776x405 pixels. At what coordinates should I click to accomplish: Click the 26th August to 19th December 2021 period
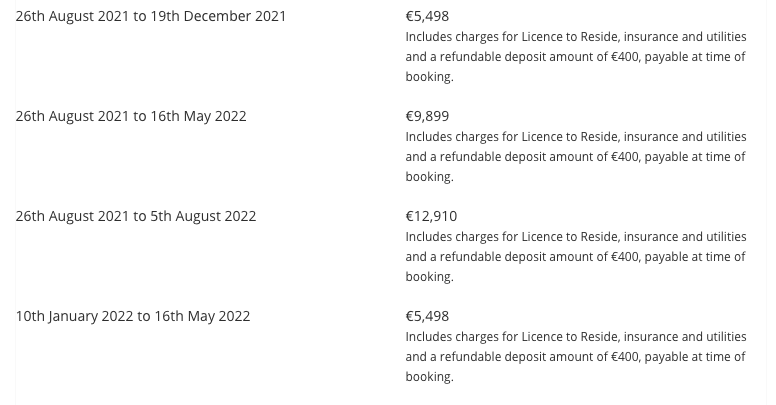click(x=151, y=16)
